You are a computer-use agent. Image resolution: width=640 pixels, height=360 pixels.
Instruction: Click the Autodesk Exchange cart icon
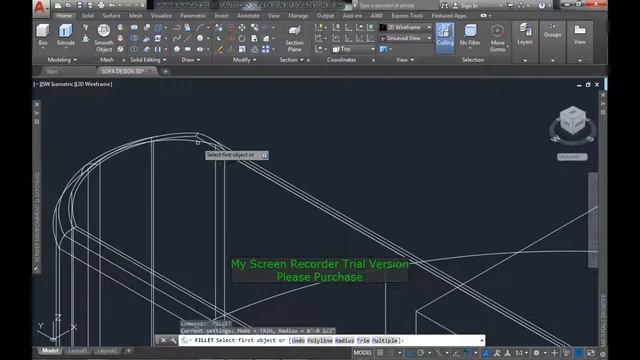(x=510, y=5)
